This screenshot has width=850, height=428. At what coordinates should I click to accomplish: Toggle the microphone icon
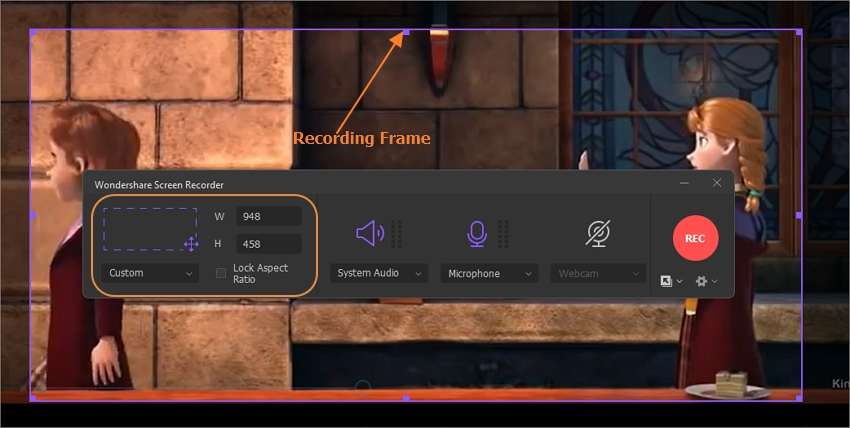(x=477, y=234)
